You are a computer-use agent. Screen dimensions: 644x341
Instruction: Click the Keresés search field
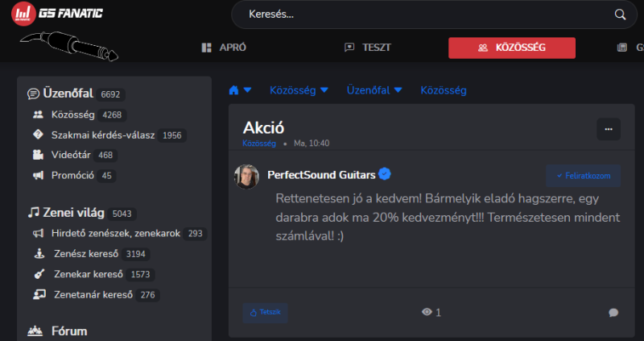tap(419, 15)
